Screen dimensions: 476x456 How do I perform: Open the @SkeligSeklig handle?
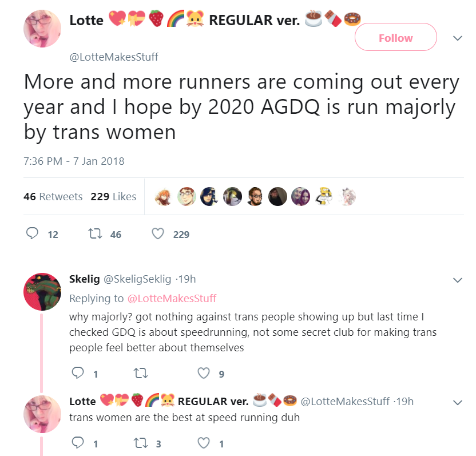[x=137, y=279]
